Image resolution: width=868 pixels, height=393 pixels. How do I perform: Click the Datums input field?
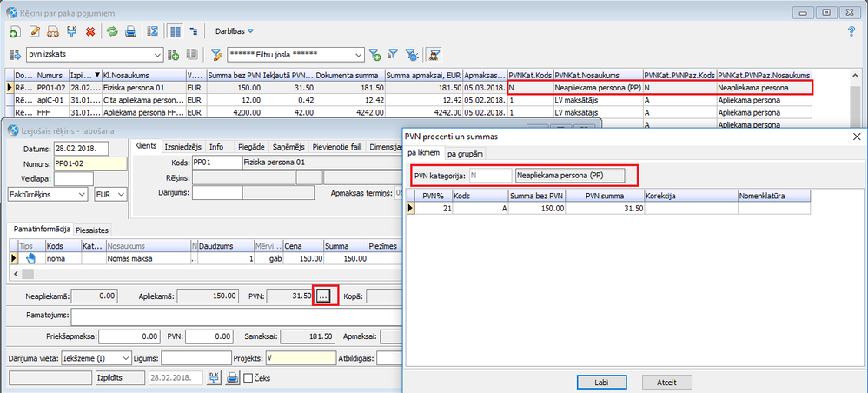(81, 149)
